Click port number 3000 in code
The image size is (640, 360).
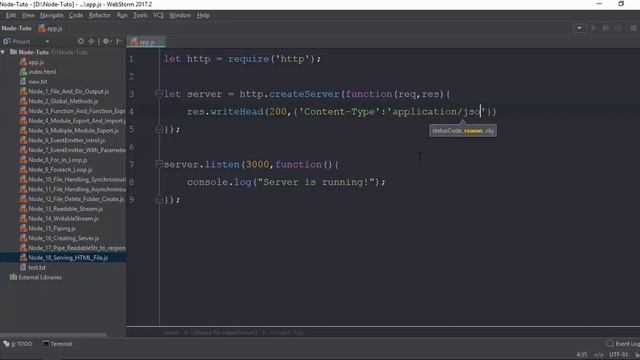257,164
